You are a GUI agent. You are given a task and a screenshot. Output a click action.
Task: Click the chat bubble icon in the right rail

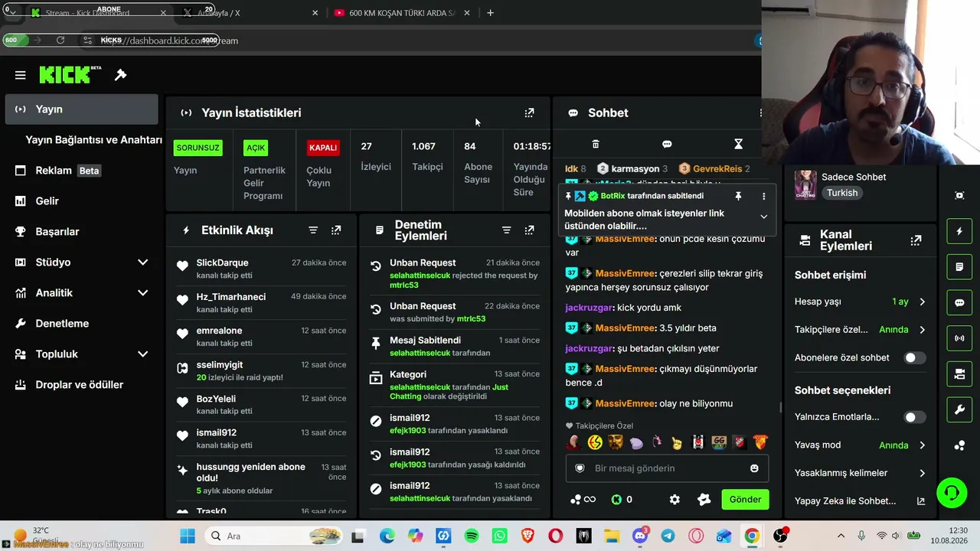[x=959, y=302]
